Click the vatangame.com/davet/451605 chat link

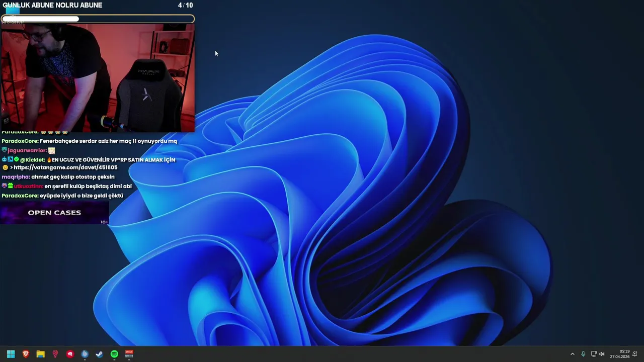[x=65, y=167]
